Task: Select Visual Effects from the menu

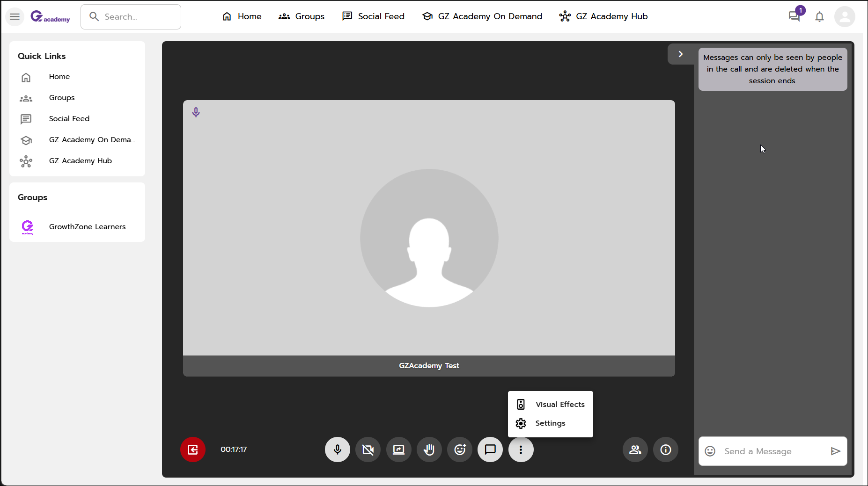Action: [551, 405]
